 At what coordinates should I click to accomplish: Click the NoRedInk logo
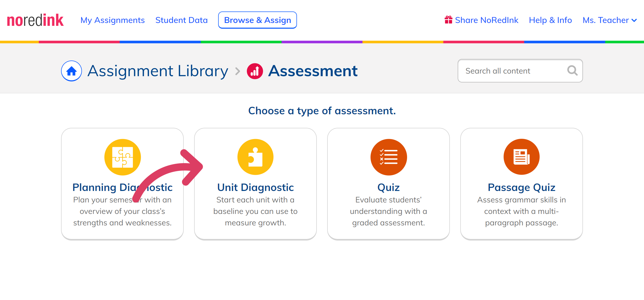(35, 20)
